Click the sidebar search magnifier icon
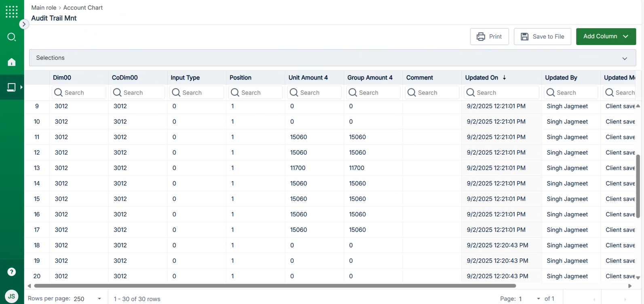The image size is (644, 304). pyautogui.click(x=12, y=37)
